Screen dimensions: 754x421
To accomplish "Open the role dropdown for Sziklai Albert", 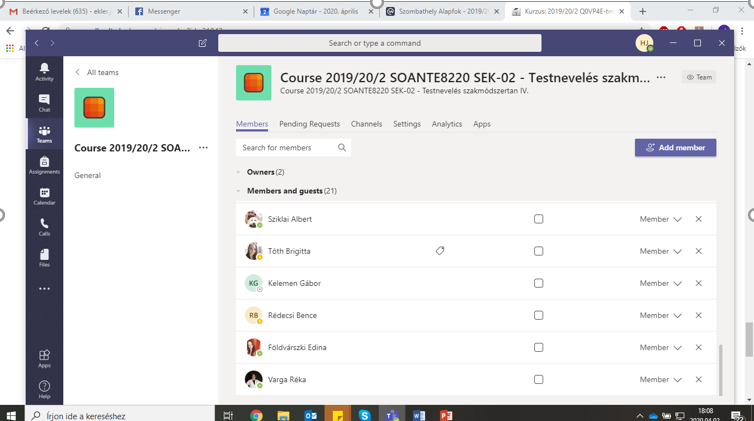I will (x=661, y=219).
